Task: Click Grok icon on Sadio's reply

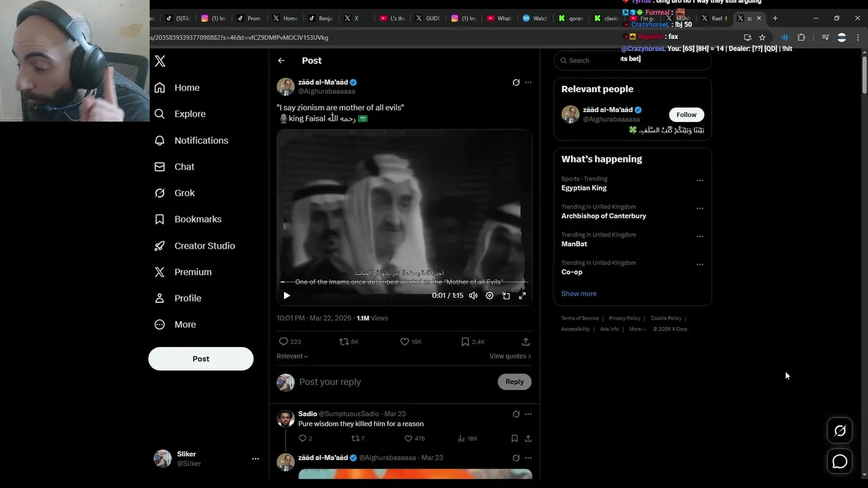Action: (516, 414)
